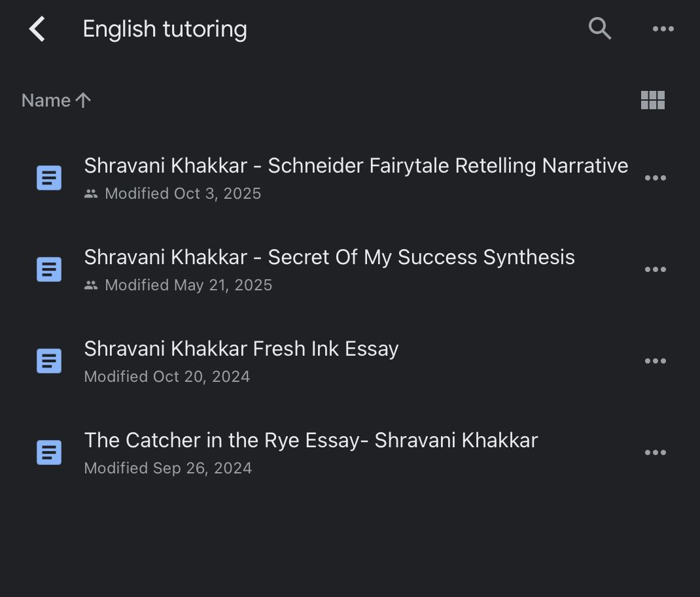
Task: Open more options for Fairytale Retelling Narrative
Action: coord(655,178)
